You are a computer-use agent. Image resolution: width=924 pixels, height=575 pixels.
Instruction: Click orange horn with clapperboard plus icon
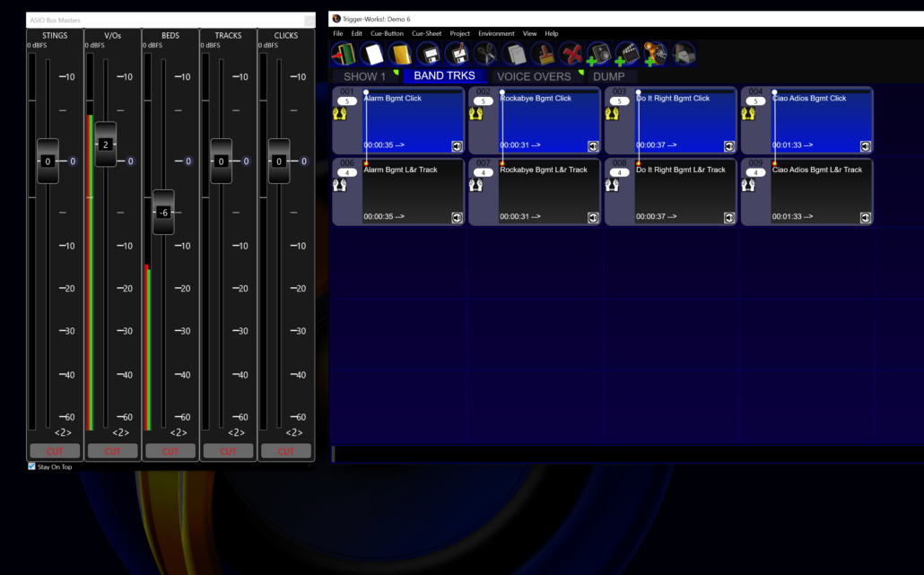655,54
